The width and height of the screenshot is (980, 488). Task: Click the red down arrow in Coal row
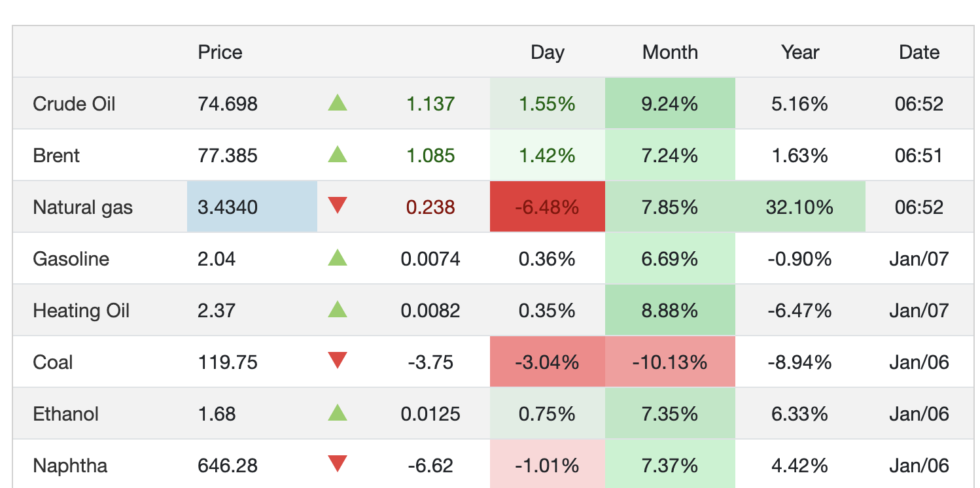pos(338,361)
